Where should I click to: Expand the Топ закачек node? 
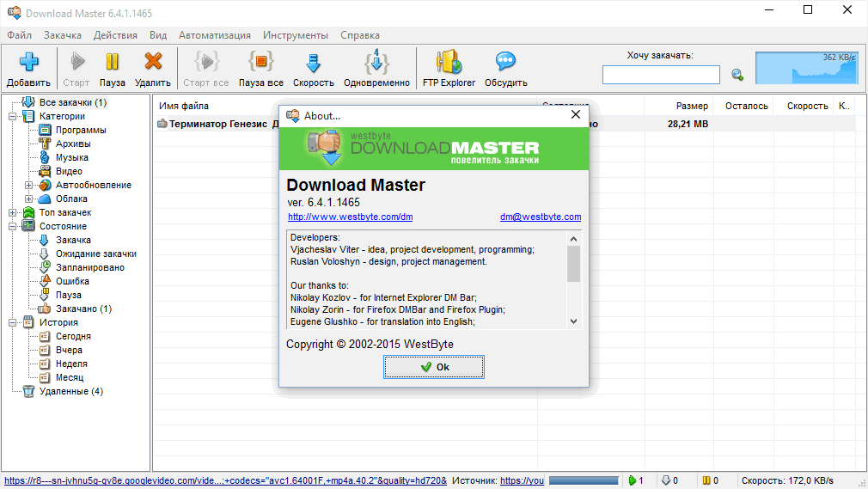[x=12, y=212]
